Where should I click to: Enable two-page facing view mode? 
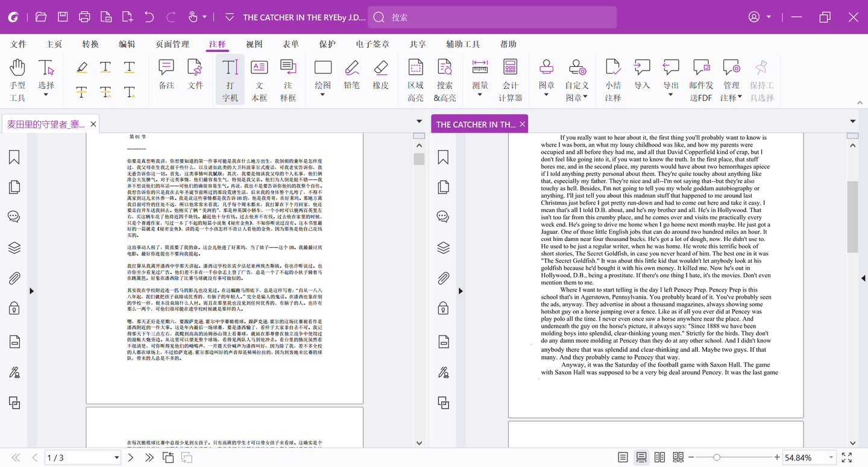[x=659, y=457]
